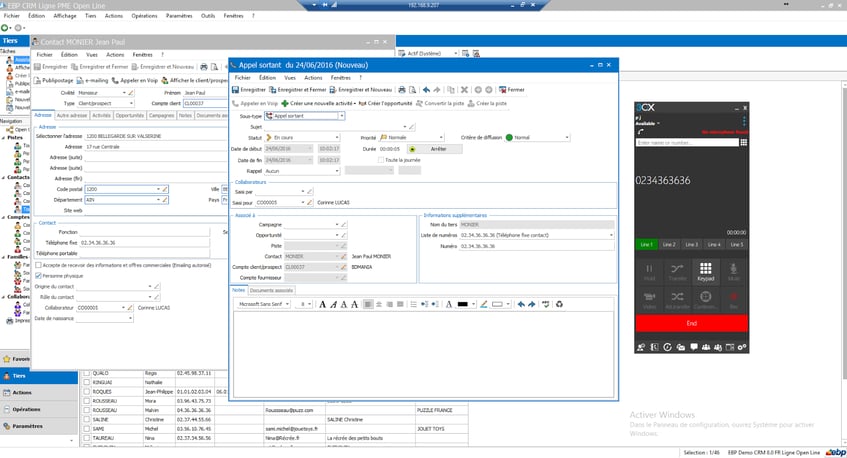The image size is (847, 458).
Task: Apply italic formatting in notes editor
Action: point(333,304)
